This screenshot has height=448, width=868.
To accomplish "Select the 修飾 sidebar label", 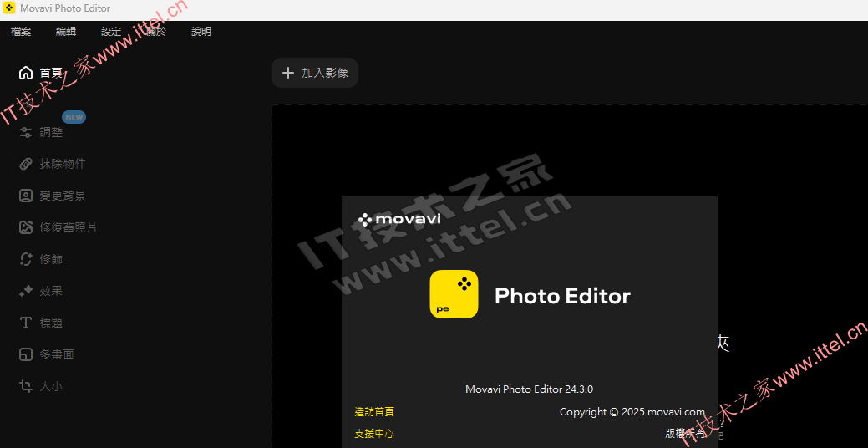I will click(51, 259).
